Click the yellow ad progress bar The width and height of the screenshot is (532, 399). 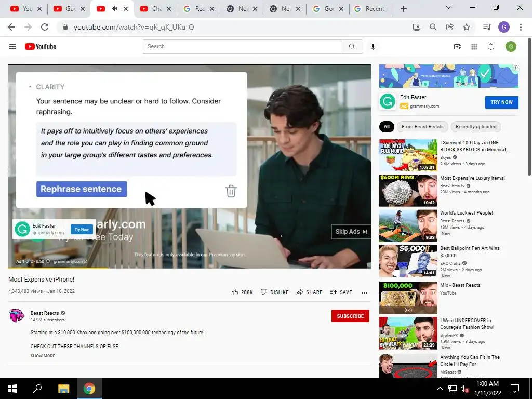(x=58, y=268)
